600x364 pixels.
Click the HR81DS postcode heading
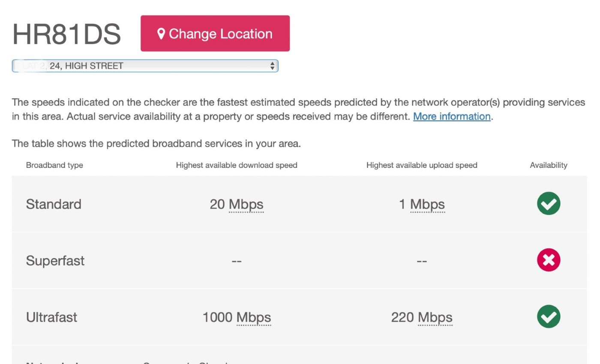tap(66, 34)
